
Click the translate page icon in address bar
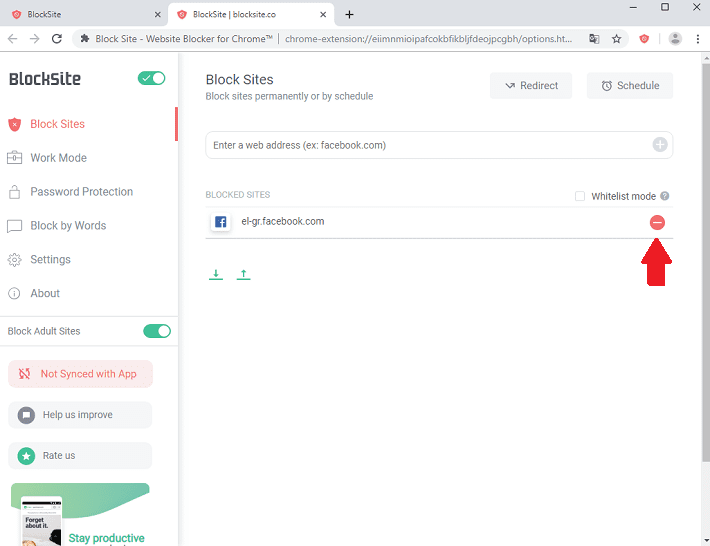[594, 39]
